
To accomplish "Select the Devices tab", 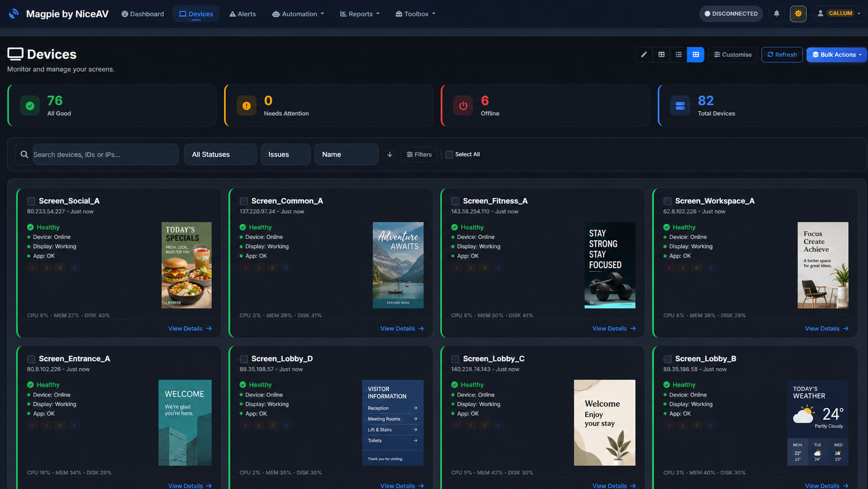I will click(196, 14).
